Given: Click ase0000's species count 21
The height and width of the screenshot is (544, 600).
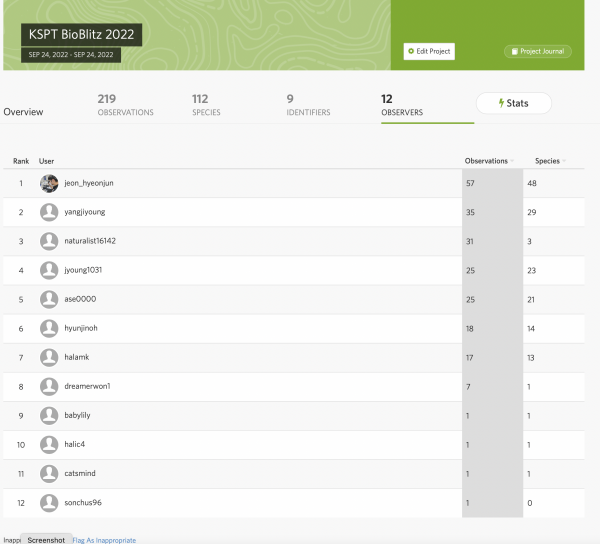Looking at the screenshot, I should point(531,300).
